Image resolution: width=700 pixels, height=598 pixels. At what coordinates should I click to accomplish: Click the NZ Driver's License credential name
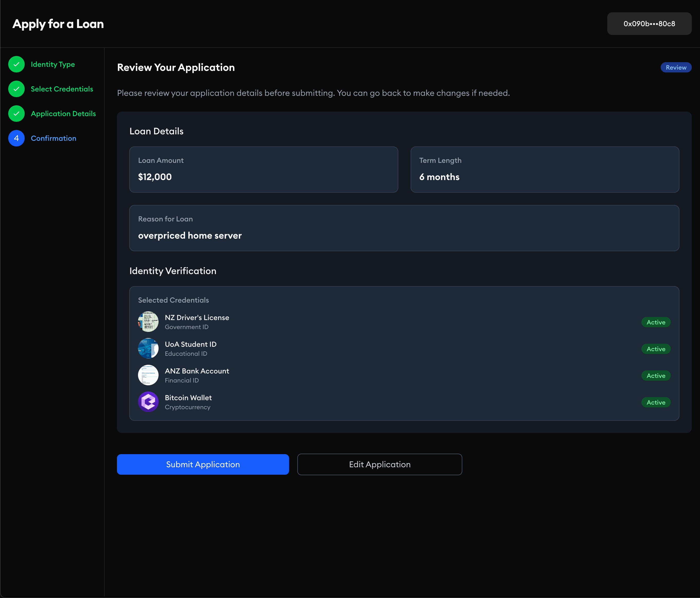(x=197, y=317)
